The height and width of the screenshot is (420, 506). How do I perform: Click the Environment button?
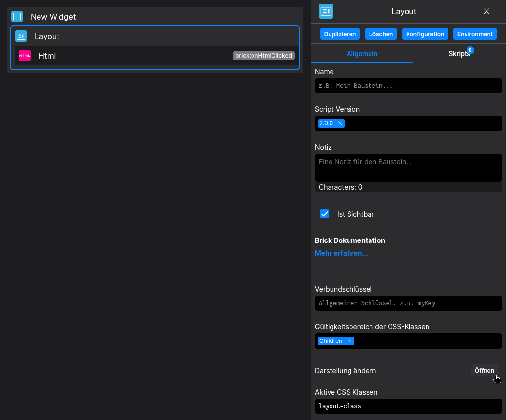pos(475,34)
